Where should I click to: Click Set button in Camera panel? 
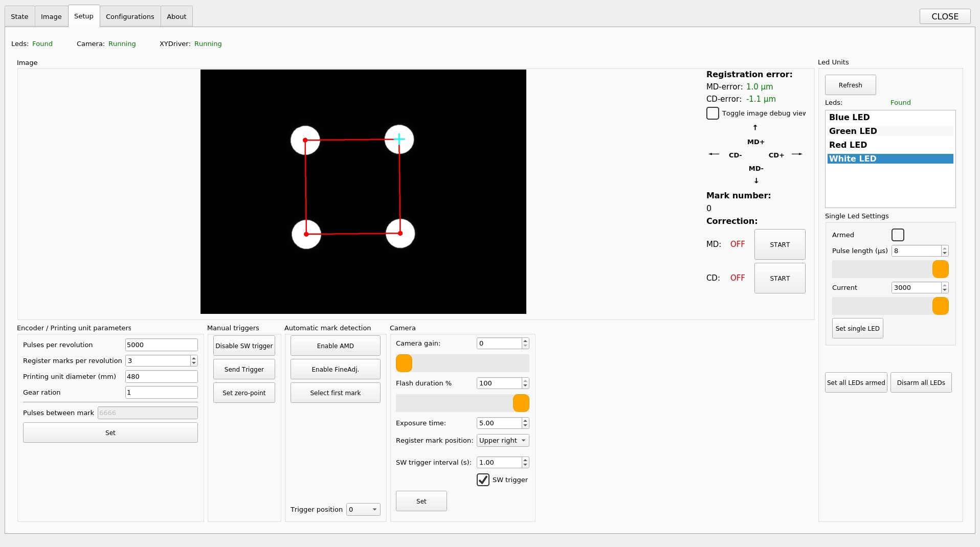point(421,502)
